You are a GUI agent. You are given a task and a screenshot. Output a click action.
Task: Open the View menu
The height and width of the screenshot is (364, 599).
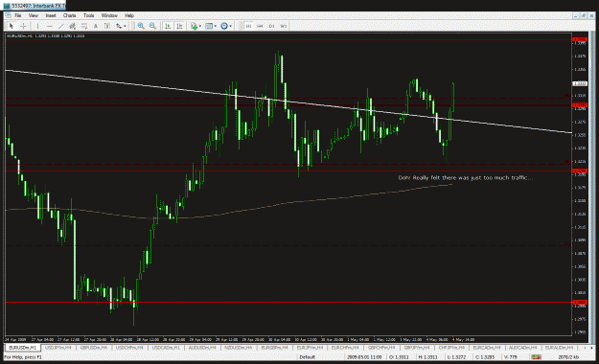pyautogui.click(x=34, y=15)
